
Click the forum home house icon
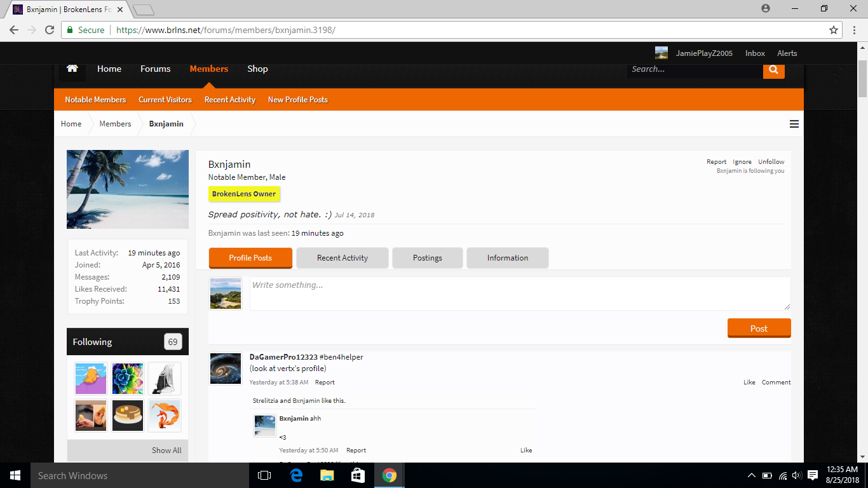tap(72, 69)
